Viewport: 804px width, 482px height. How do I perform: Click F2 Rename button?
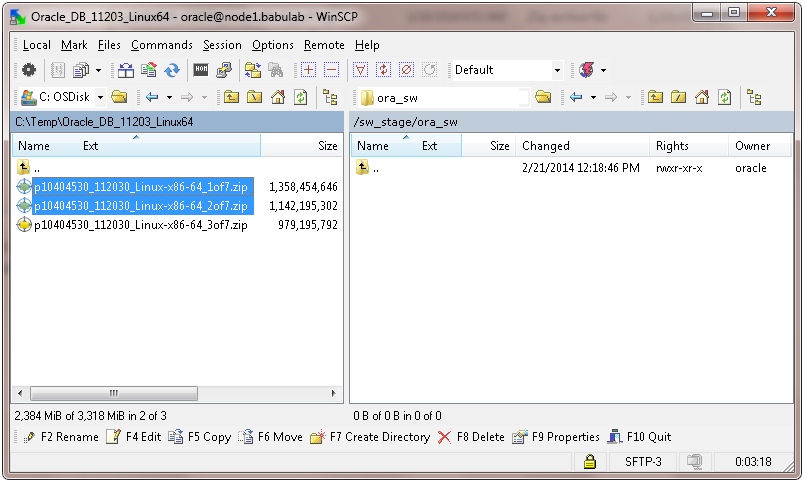pyautogui.click(x=61, y=437)
